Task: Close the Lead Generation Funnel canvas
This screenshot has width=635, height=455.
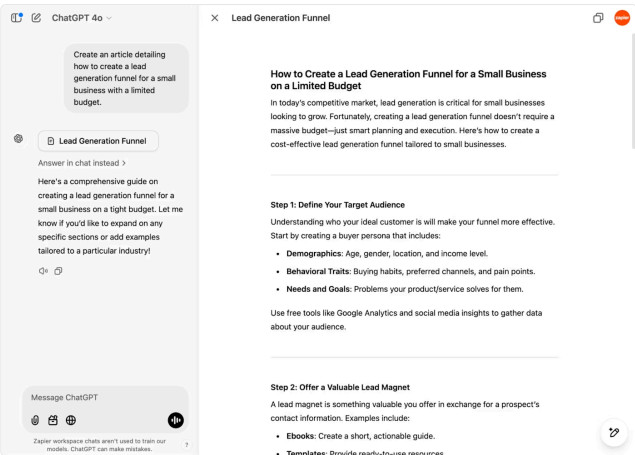Action: (215, 18)
